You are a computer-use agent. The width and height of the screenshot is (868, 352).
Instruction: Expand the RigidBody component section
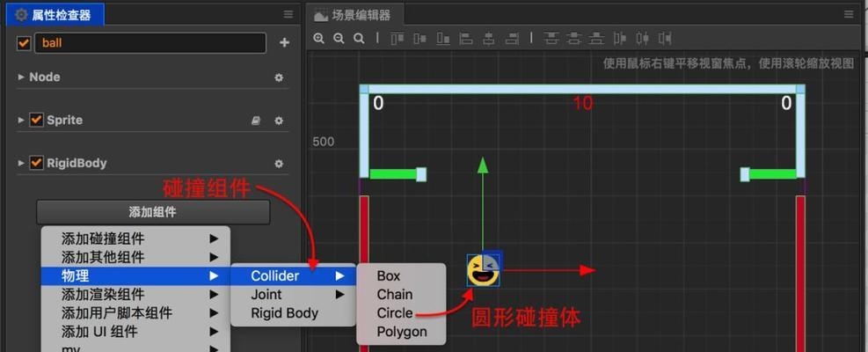click(21, 163)
